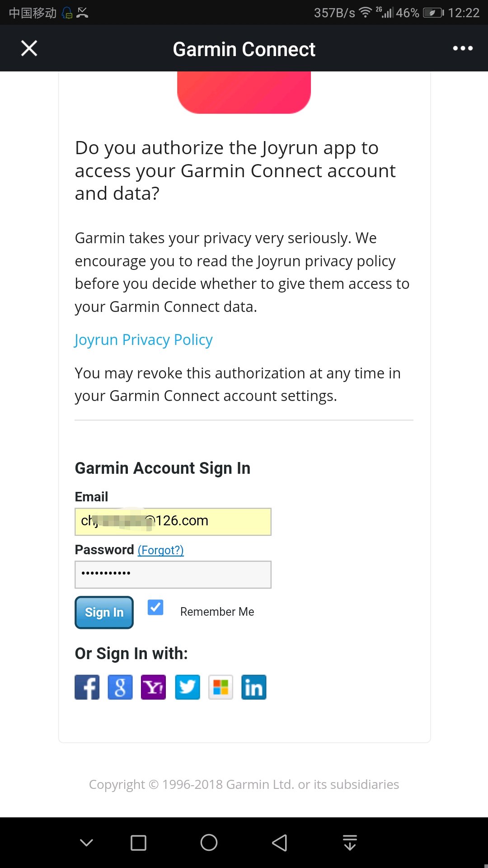
Task: Sign in with Google icon
Action: (x=120, y=687)
